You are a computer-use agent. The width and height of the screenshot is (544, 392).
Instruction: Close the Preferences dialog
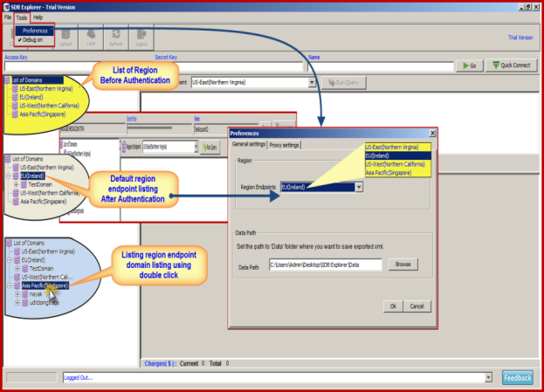pyautogui.click(x=432, y=134)
